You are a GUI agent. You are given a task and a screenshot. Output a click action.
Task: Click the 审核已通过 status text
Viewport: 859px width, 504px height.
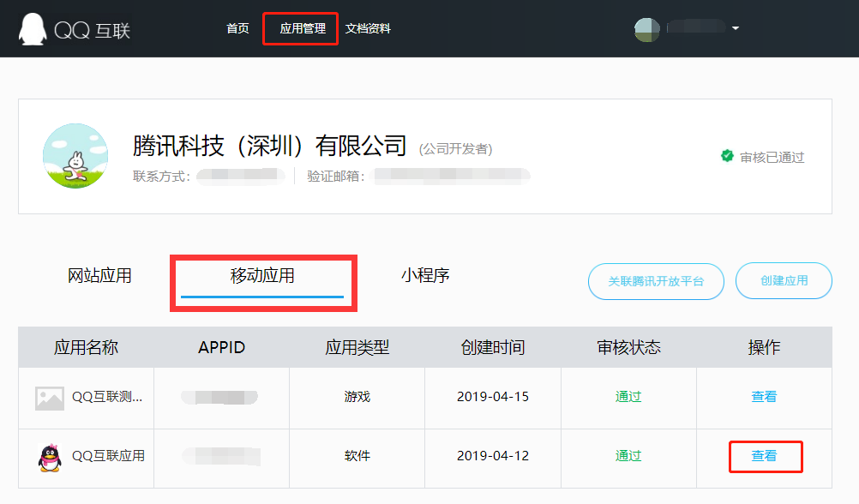click(772, 158)
